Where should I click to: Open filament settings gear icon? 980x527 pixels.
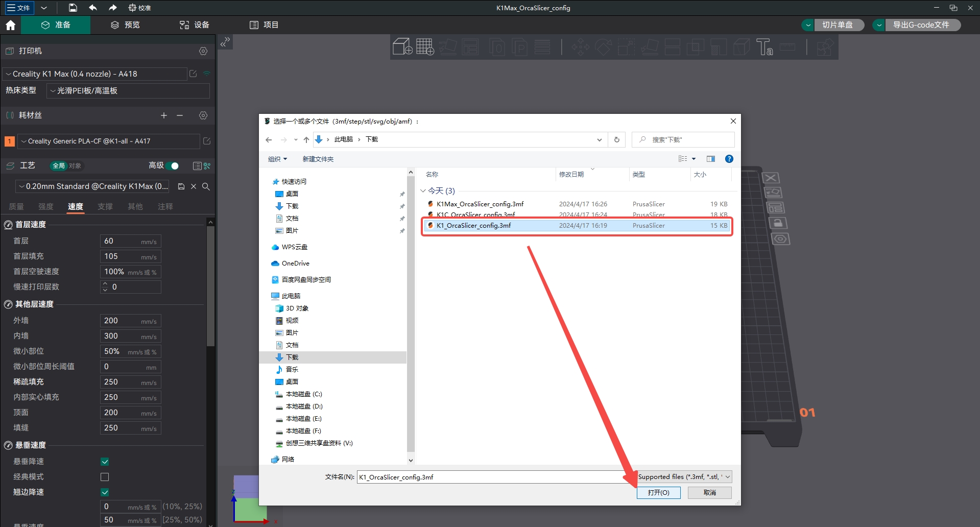[x=203, y=115]
